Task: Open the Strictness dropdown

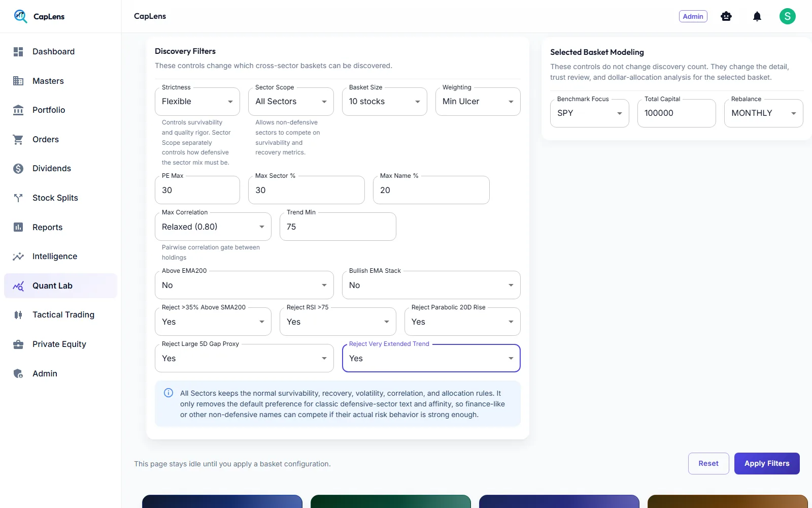Action: tap(197, 102)
